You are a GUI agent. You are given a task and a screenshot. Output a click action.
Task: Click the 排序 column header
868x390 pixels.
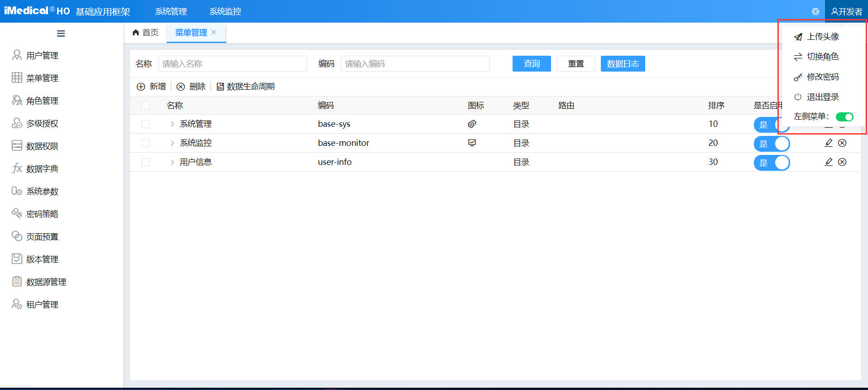(x=716, y=106)
